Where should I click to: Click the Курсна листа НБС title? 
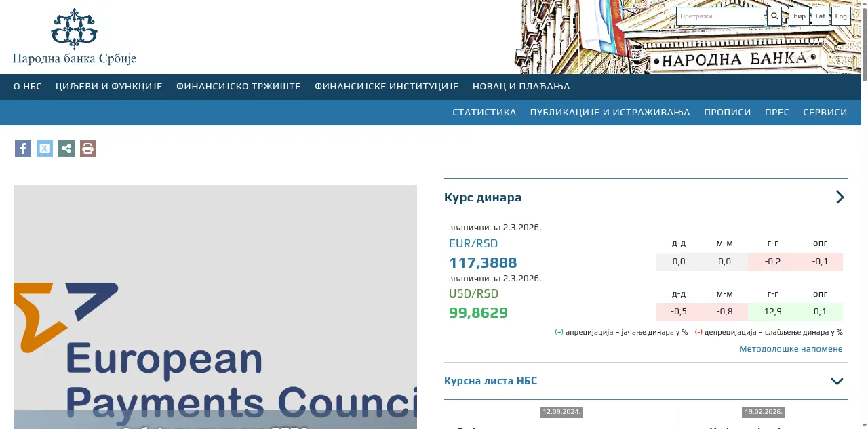click(x=490, y=381)
